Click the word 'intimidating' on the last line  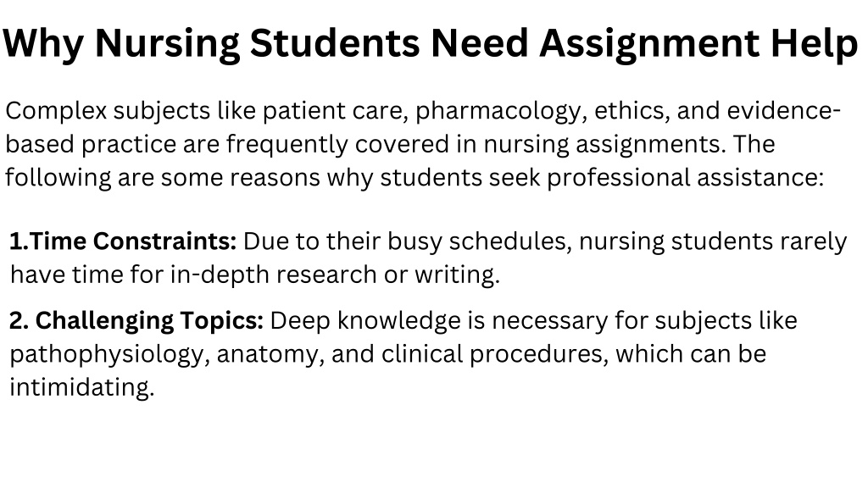(x=82, y=386)
